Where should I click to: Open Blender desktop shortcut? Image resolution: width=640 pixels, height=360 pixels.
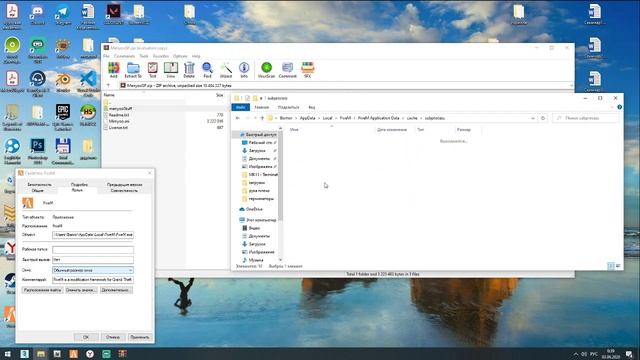click(x=63, y=82)
